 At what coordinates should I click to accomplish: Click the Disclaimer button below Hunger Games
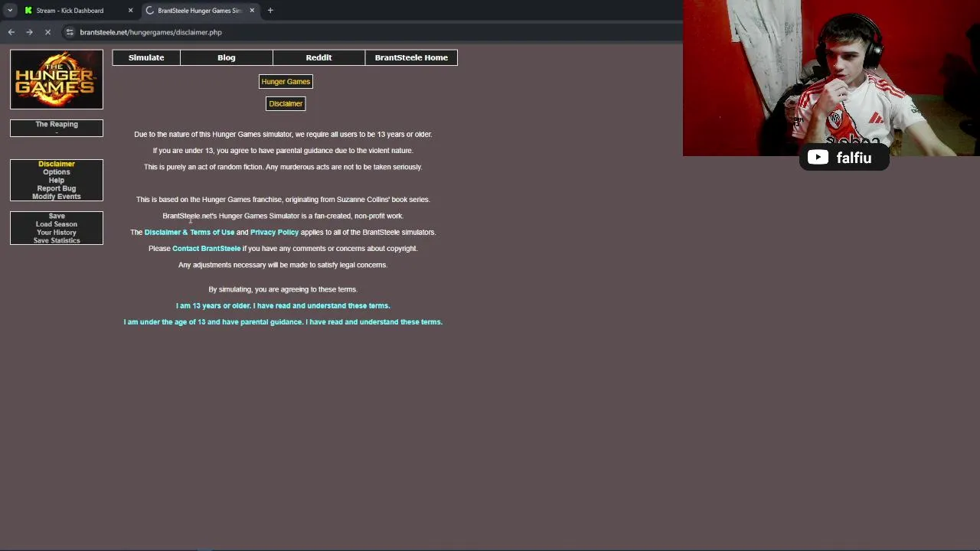[x=286, y=103]
